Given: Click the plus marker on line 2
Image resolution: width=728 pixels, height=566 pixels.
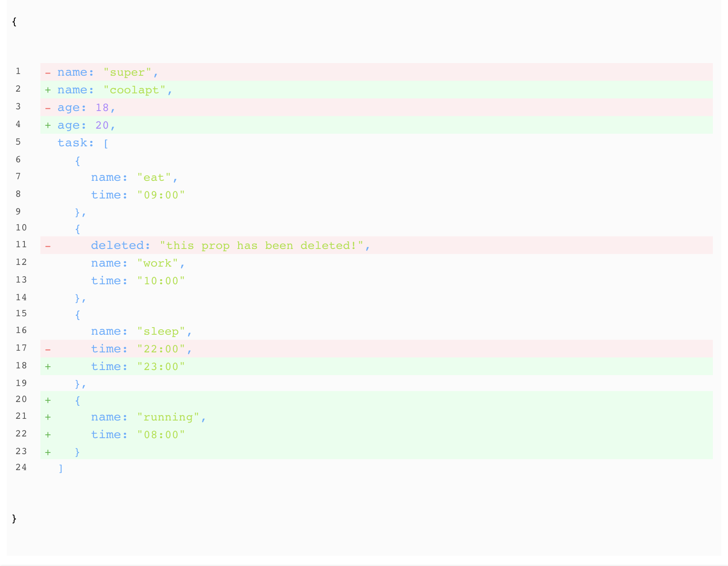Looking at the screenshot, I should 48,90.
